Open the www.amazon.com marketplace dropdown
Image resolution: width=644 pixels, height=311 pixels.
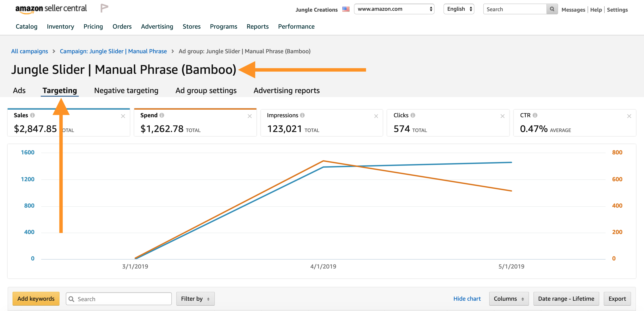(394, 9)
